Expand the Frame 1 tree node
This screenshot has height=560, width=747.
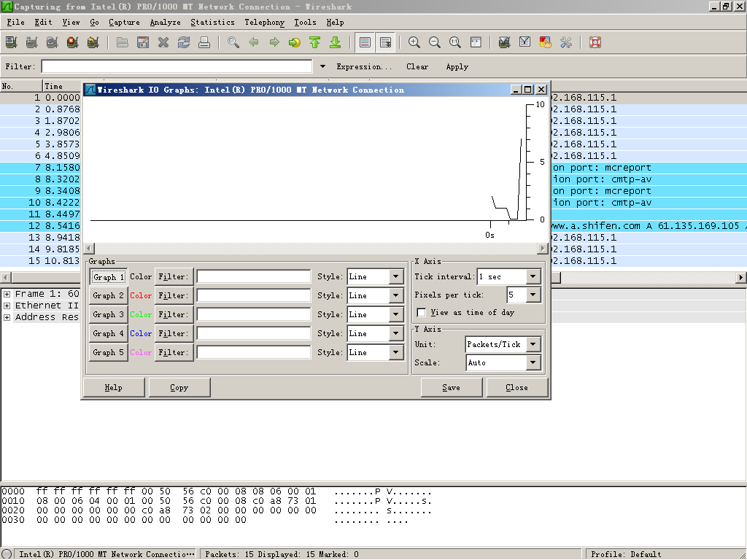[x=7, y=294]
